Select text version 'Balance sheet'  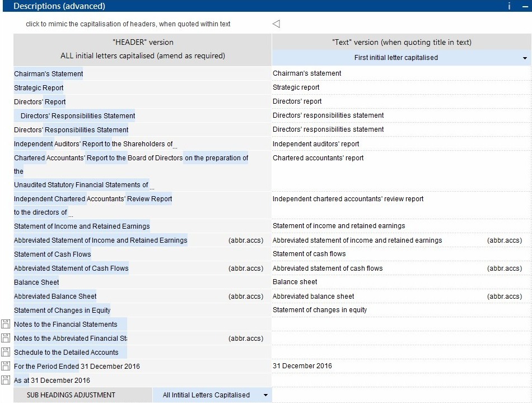tap(295, 282)
